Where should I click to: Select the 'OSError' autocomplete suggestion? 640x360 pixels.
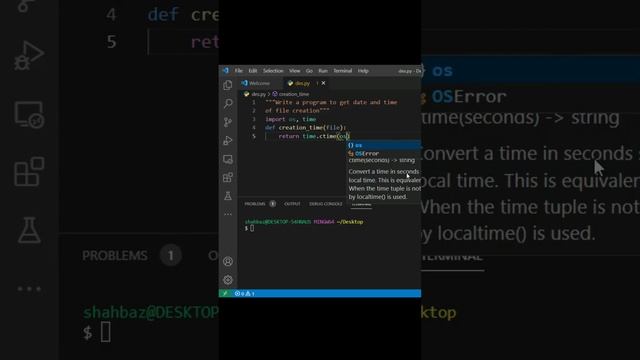(x=384, y=153)
